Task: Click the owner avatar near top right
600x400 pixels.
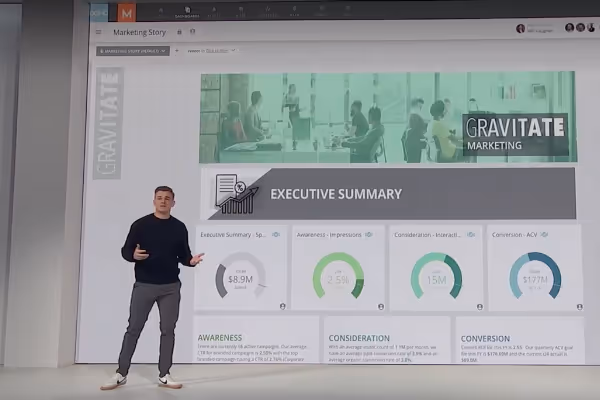Action: point(520,28)
